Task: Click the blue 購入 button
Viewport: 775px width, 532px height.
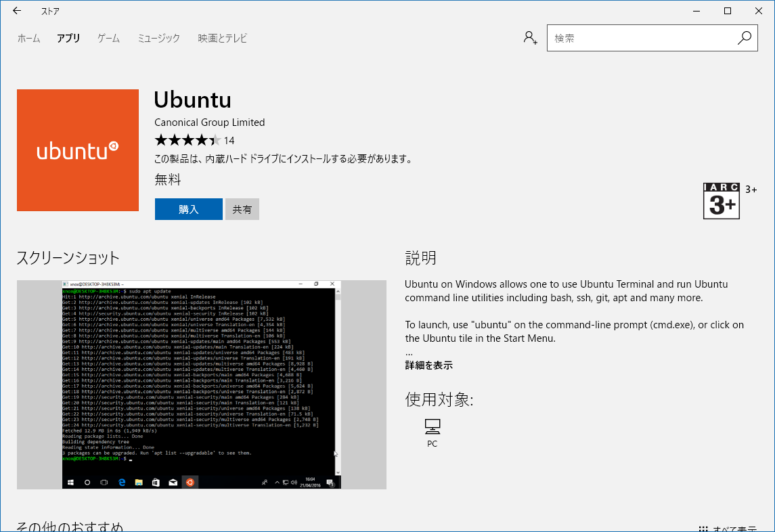Action: 188,209
